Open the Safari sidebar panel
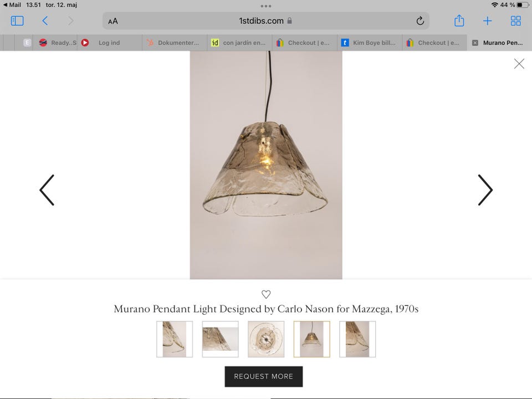The width and height of the screenshot is (532, 399). coord(17,21)
